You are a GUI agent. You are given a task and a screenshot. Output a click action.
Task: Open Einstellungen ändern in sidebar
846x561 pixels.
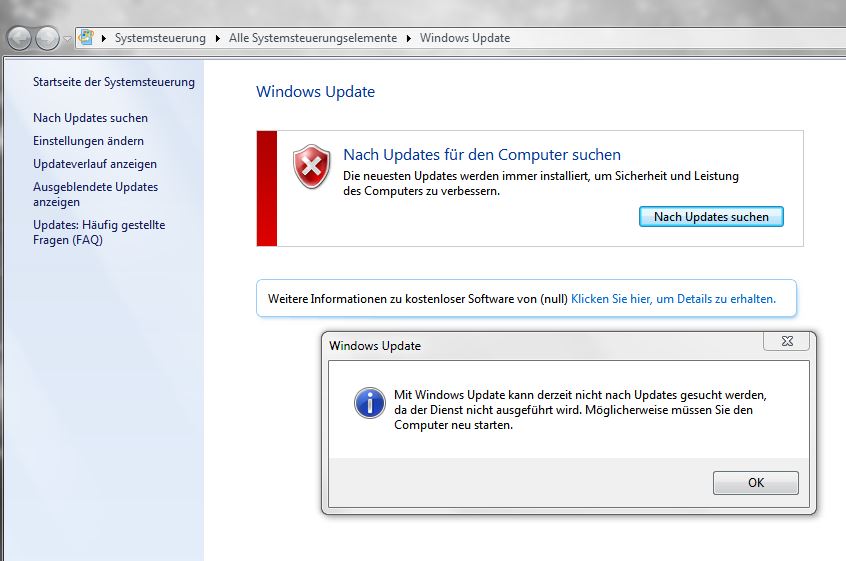88,141
